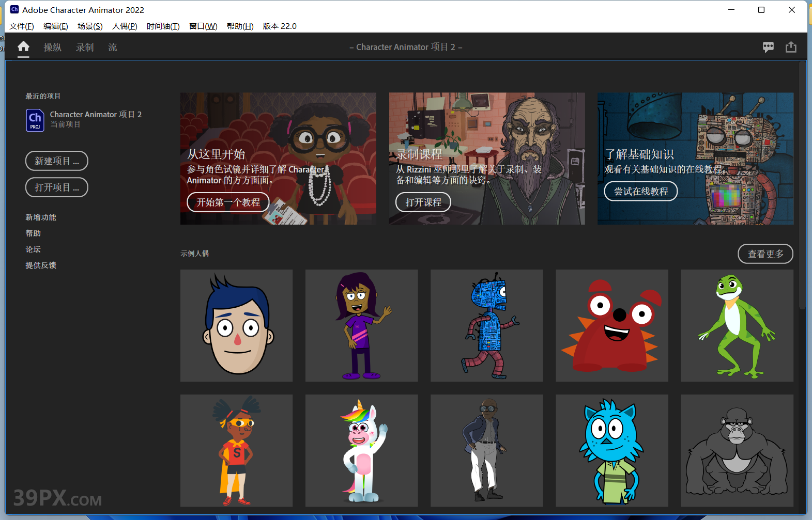The image size is (812, 520).
Task: Click the 版本 22.0 menu label
Action: (280, 26)
